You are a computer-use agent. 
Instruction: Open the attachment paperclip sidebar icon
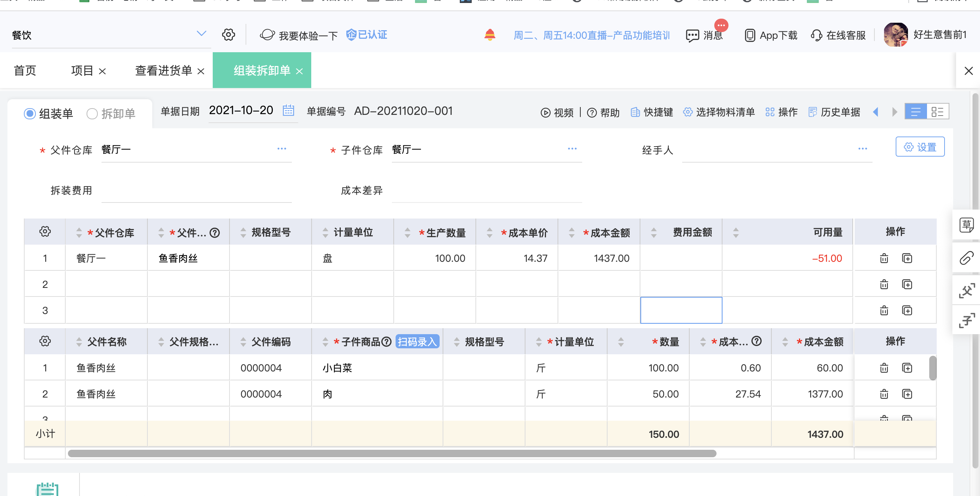pyautogui.click(x=966, y=258)
